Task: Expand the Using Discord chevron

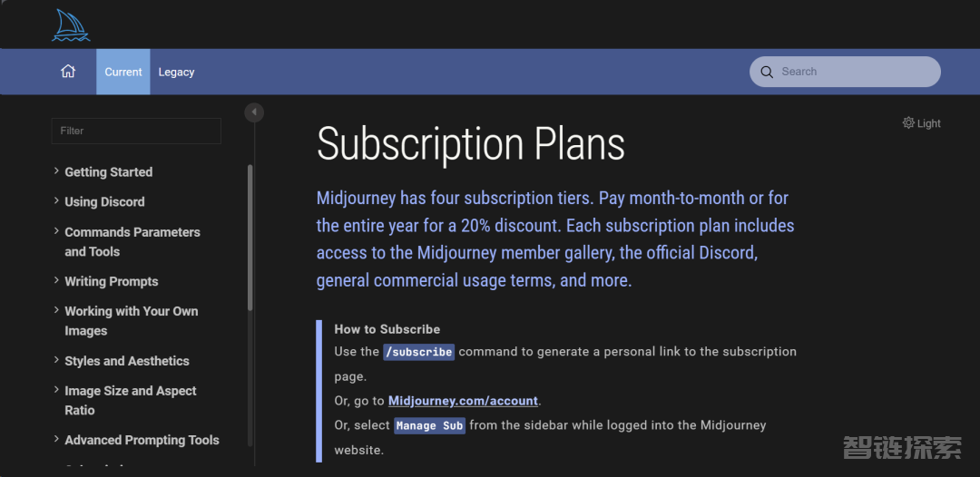Action: [56, 201]
